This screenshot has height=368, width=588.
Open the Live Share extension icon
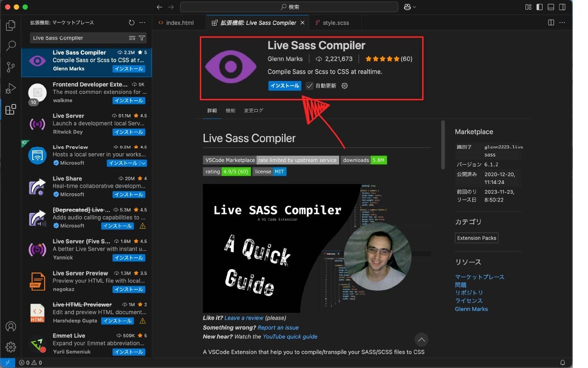click(37, 186)
